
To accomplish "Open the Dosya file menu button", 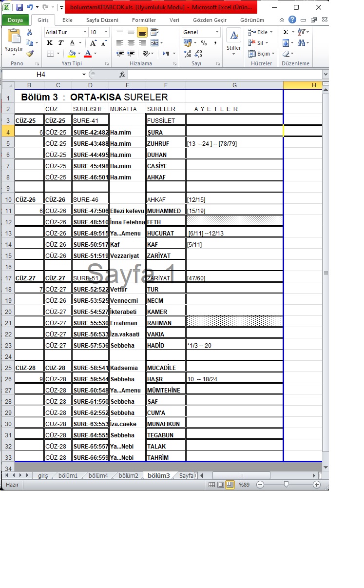I will coord(15,20).
